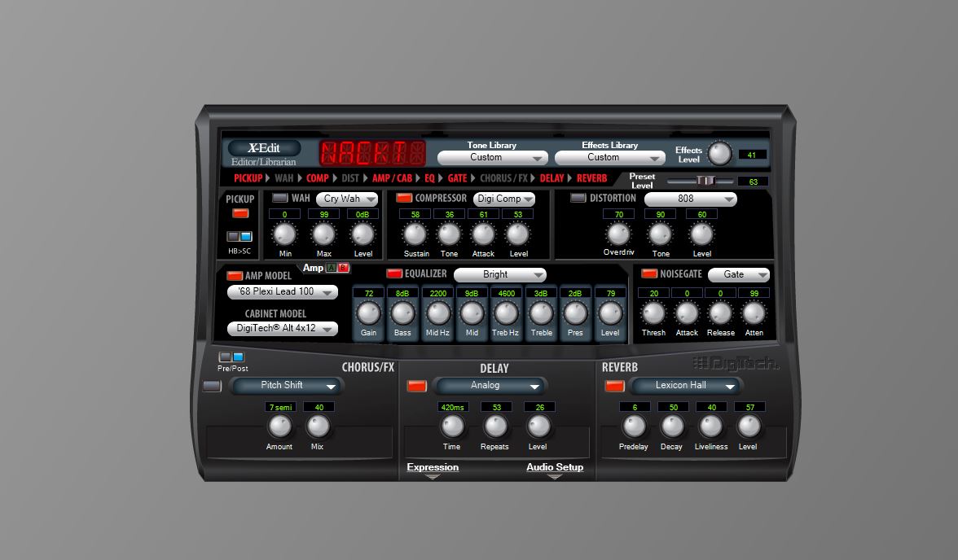Select COMP in the signal chain

[x=317, y=178]
